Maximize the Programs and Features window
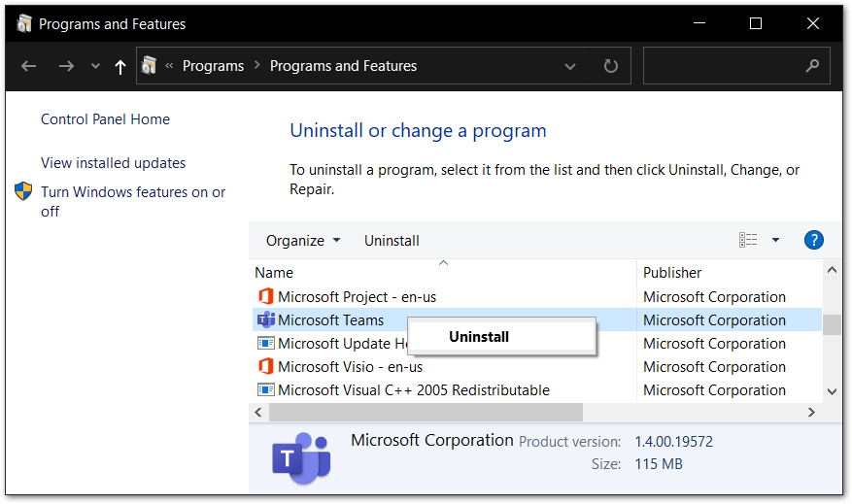 [x=756, y=23]
